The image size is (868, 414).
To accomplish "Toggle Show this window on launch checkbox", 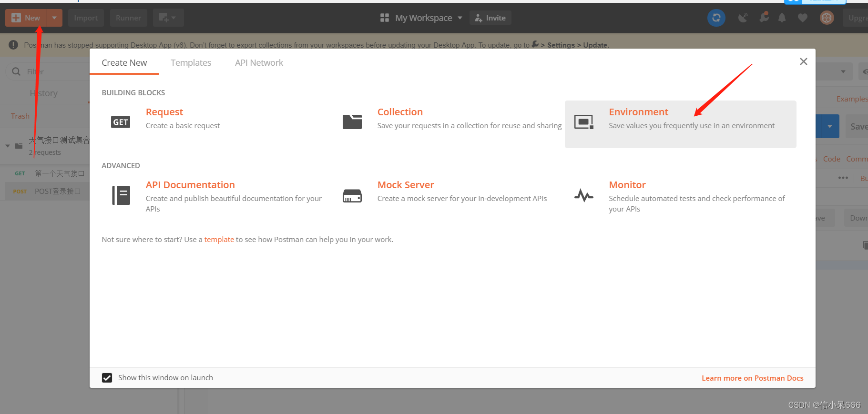I will [x=107, y=378].
